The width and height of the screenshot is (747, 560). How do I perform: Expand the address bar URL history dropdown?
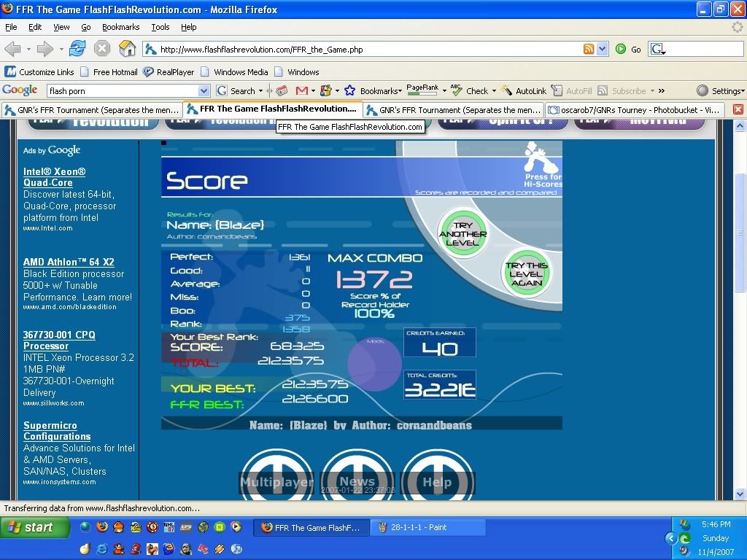click(x=603, y=50)
